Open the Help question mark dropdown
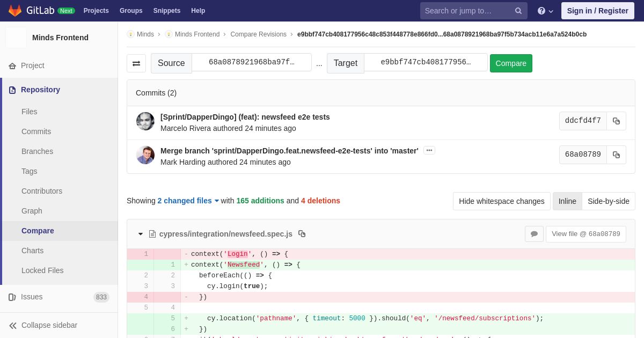This screenshot has width=644, height=338. pyautogui.click(x=545, y=11)
